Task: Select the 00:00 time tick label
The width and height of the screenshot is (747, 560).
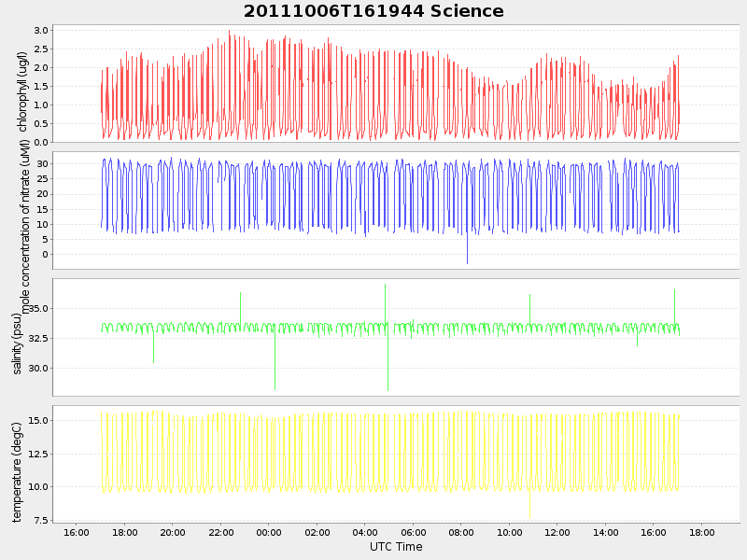Action: (269, 532)
